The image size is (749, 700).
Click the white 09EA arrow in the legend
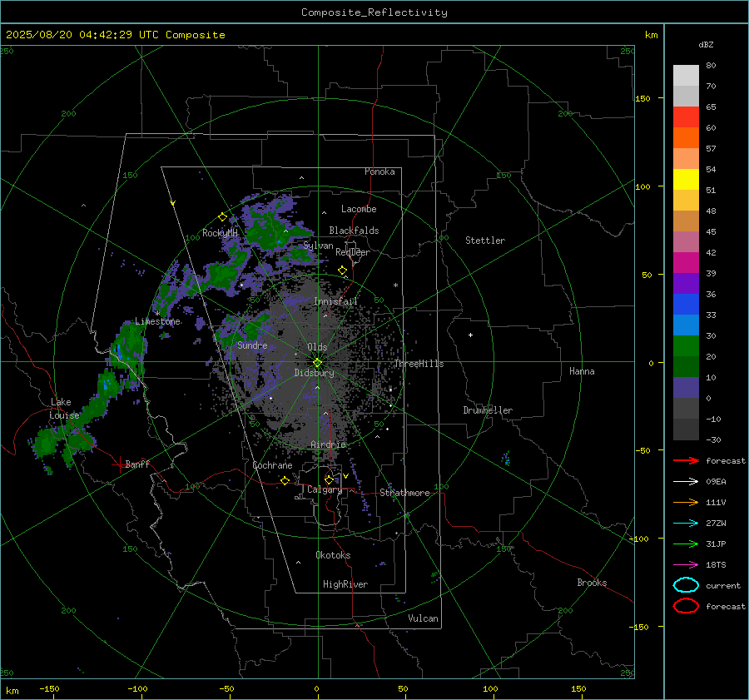686,482
